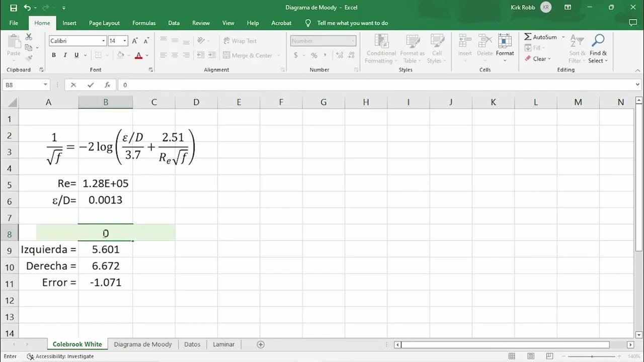Select column D header

(x=196, y=102)
